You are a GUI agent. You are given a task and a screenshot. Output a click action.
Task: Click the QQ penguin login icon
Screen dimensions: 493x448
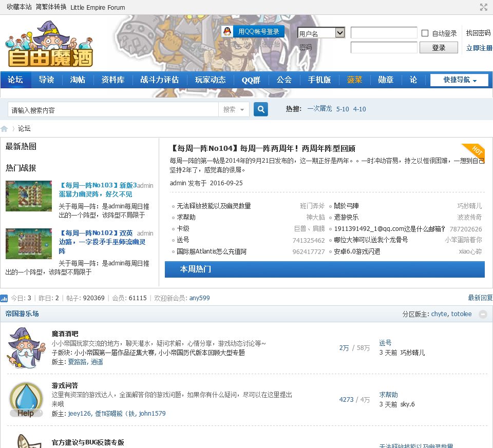[x=227, y=31]
